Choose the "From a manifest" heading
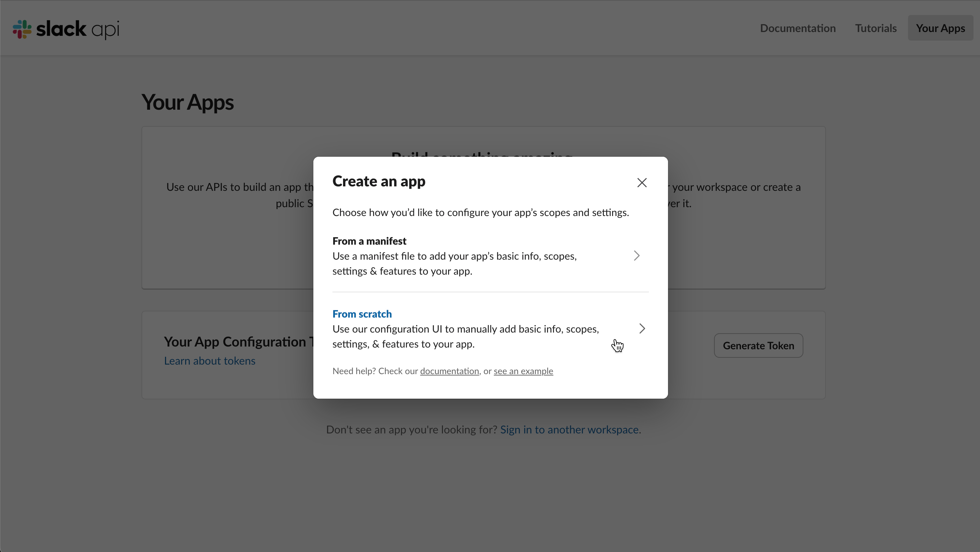Viewport: 980px width, 552px height. [369, 241]
